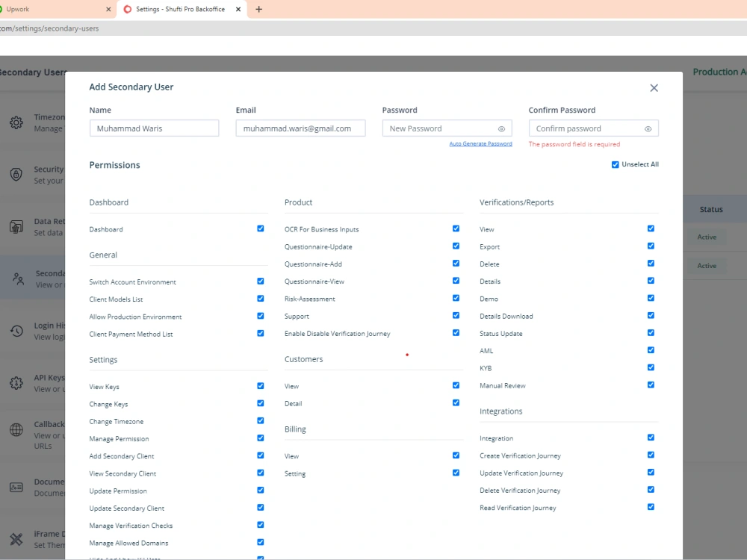
Task: Toggle Verifications Export checkbox
Action: [651, 246]
